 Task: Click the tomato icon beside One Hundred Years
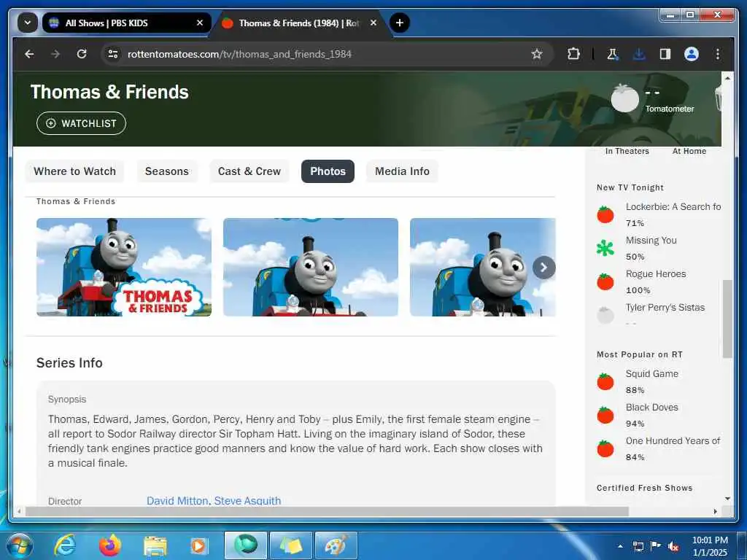[605, 448]
